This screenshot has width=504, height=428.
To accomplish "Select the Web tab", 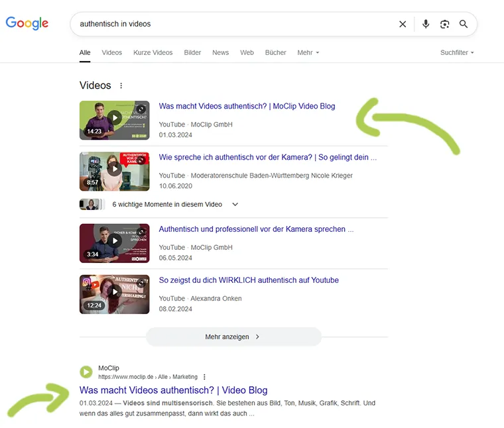I will coord(247,52).
